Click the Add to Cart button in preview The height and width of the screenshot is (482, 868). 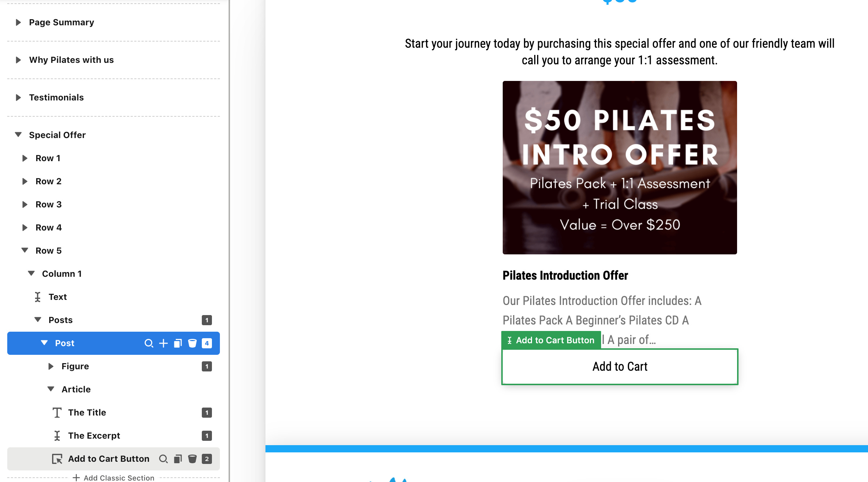point(620,366)
